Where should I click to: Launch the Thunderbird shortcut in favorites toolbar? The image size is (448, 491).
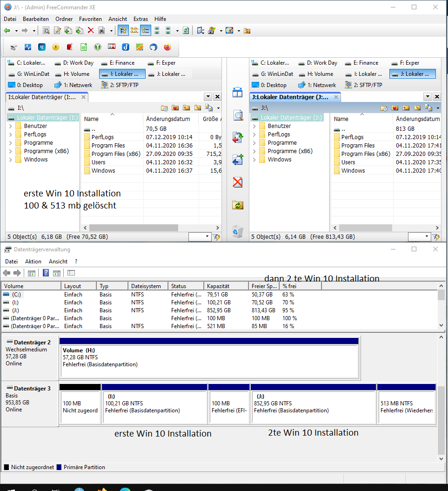click(x=154, y=47)
